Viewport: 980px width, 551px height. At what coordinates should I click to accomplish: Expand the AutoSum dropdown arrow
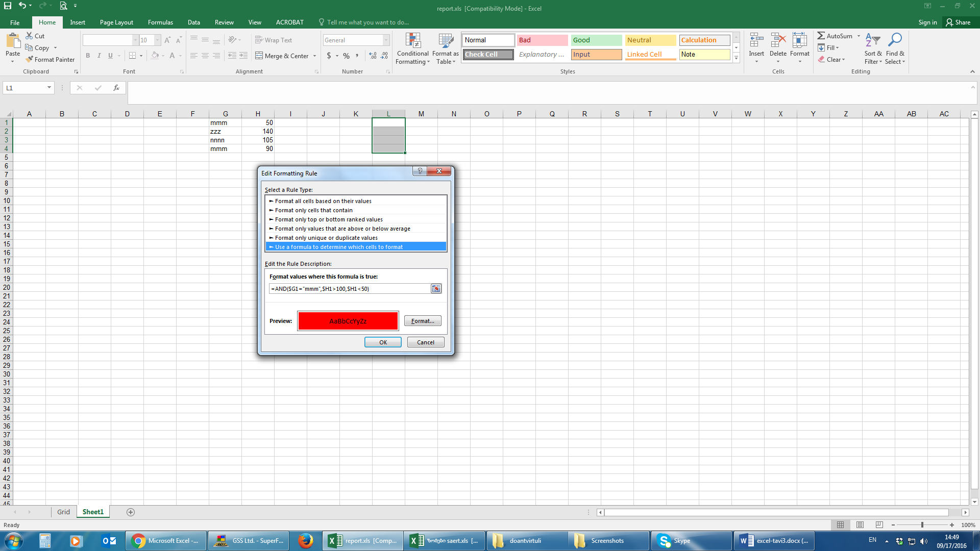pyautogui.click(x=859, y=36)
